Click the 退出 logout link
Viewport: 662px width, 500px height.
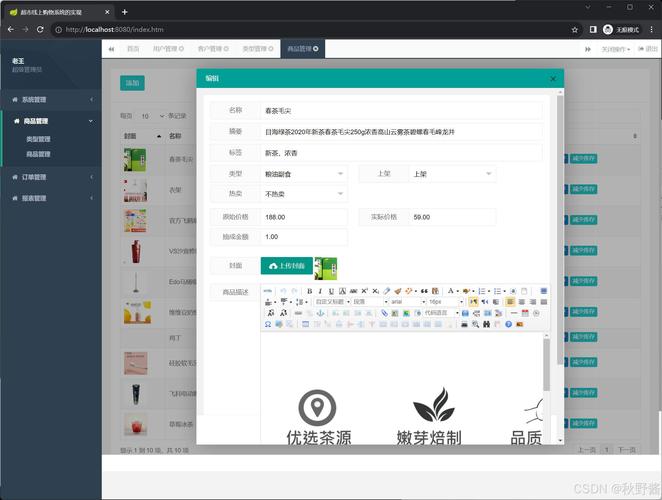click(648, 49)
